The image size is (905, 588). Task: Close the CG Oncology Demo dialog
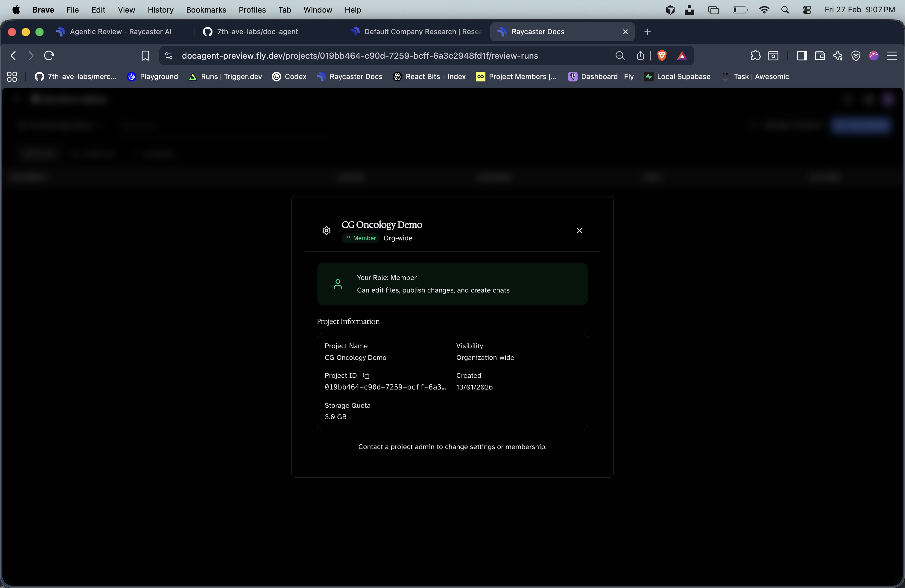579,231
